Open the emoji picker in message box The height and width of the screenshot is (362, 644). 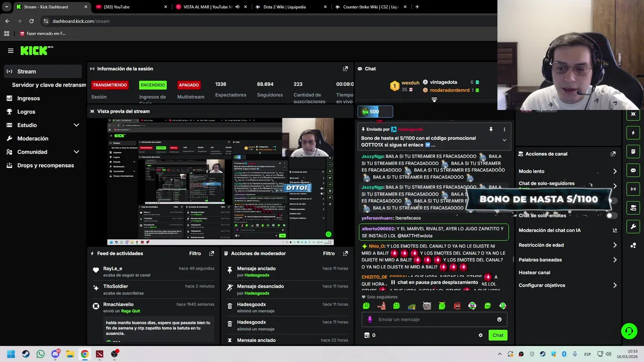click(499, 319)
